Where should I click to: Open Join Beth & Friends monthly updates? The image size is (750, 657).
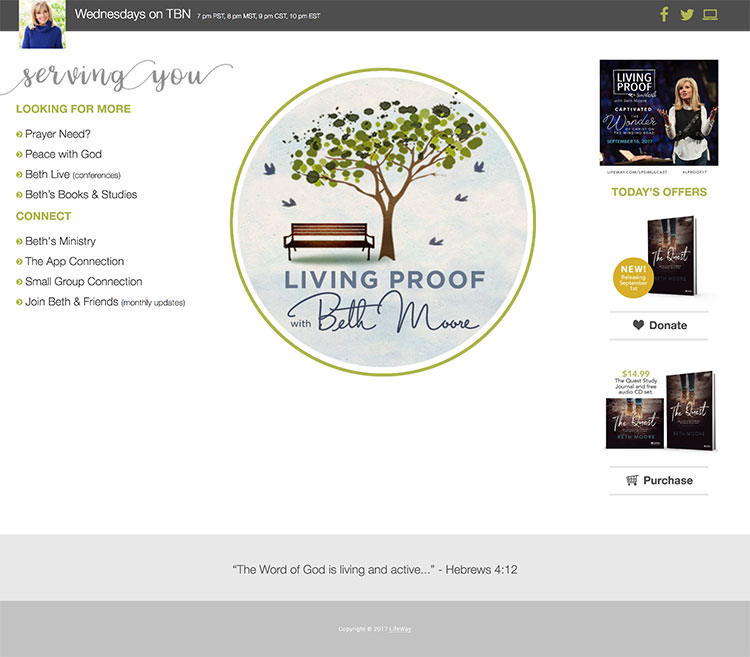click(x=105, y=302)
